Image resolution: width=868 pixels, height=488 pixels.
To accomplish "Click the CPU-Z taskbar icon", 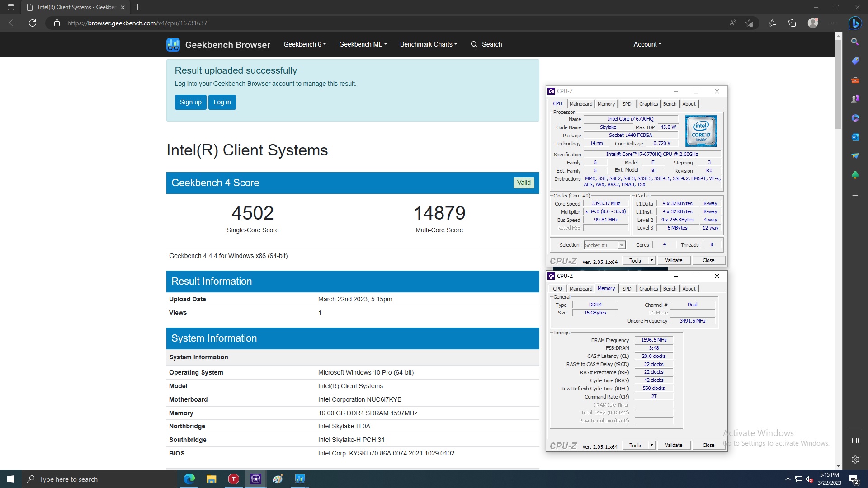I will (256, 479).
